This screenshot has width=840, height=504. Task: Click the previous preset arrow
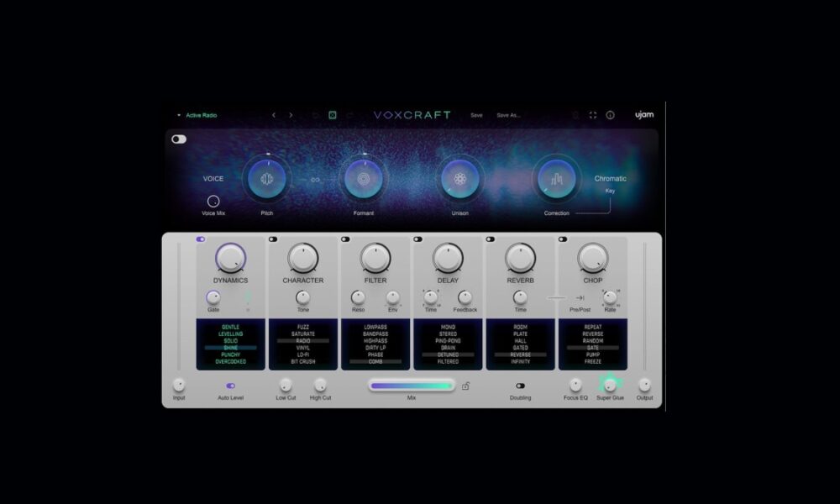pos(273,114)
